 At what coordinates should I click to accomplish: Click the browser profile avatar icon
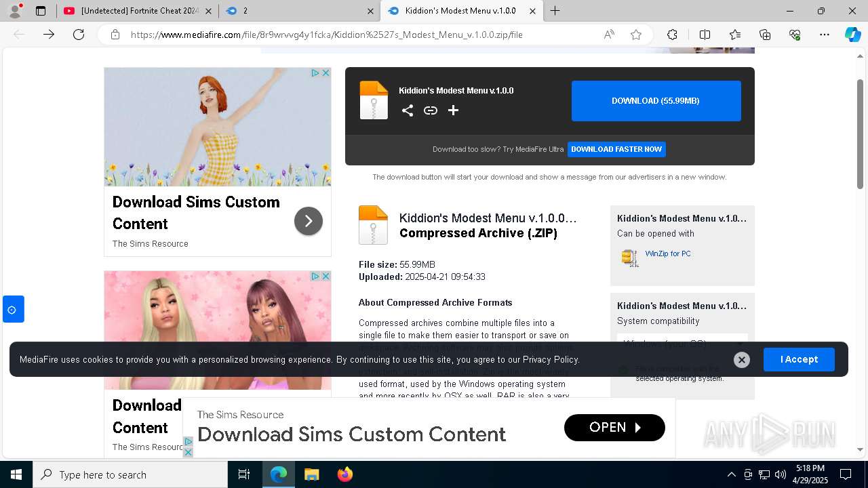point(15,11)
